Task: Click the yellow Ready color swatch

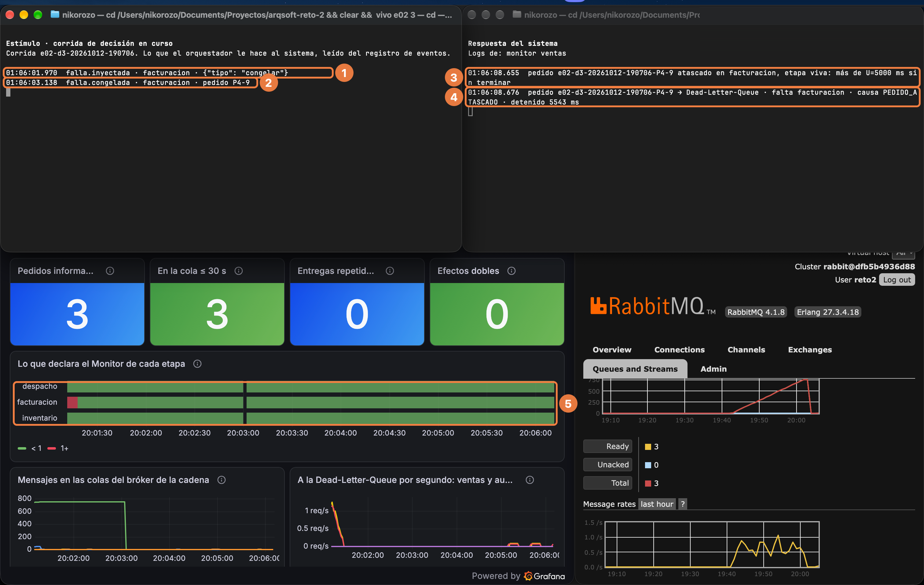Action: pos(648,447)
